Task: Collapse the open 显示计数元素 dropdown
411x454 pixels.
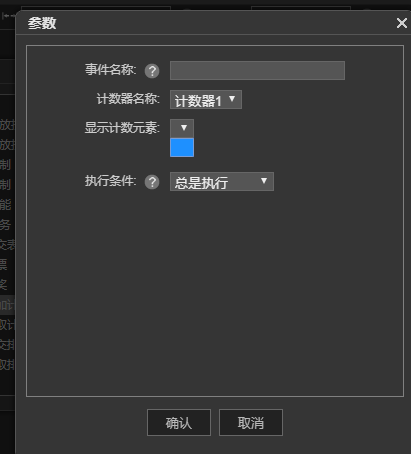Action: coord(182,128)
